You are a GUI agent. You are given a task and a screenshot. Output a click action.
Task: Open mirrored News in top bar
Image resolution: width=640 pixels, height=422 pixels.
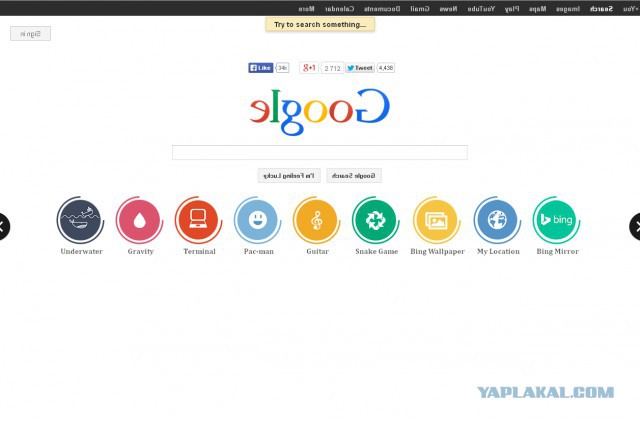point(448,9)
